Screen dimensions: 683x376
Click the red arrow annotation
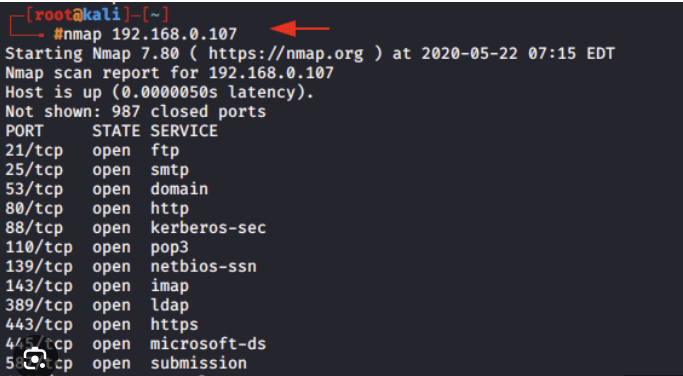click(x=300, y=29)
